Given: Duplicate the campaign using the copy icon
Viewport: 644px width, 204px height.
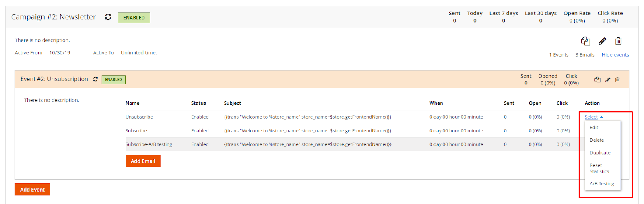Looking at the screenshot, I should [586, 41].
